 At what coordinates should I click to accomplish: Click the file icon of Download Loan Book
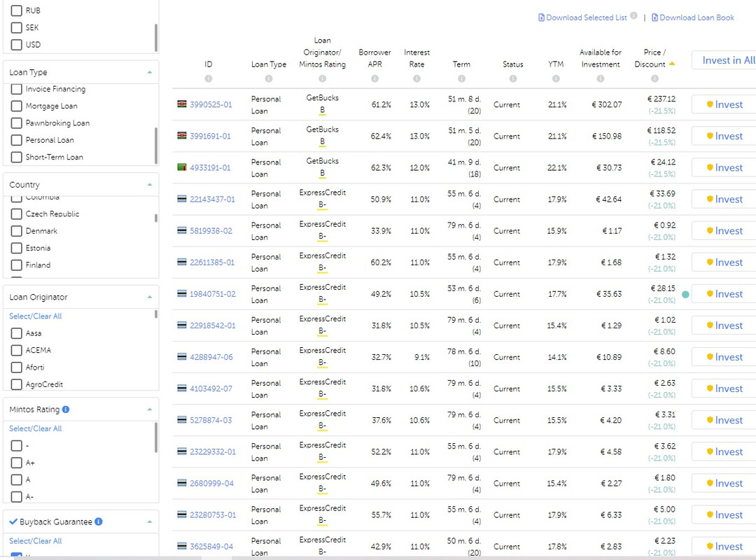(654, 17)
